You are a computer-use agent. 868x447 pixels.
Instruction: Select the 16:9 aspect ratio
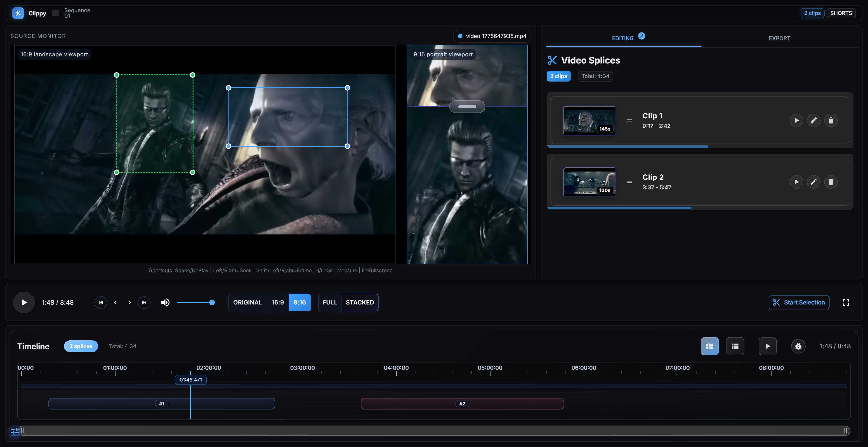tap(278, 302)
